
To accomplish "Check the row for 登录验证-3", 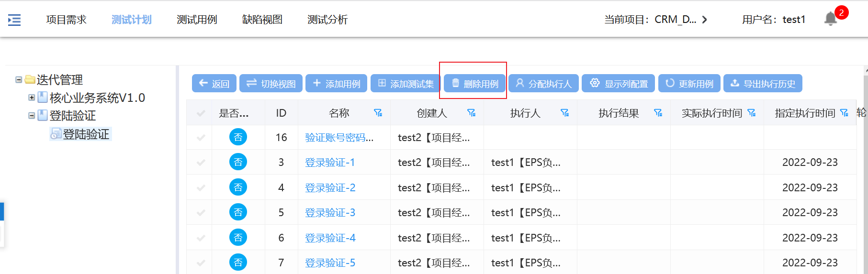I will tap(201, 213).
